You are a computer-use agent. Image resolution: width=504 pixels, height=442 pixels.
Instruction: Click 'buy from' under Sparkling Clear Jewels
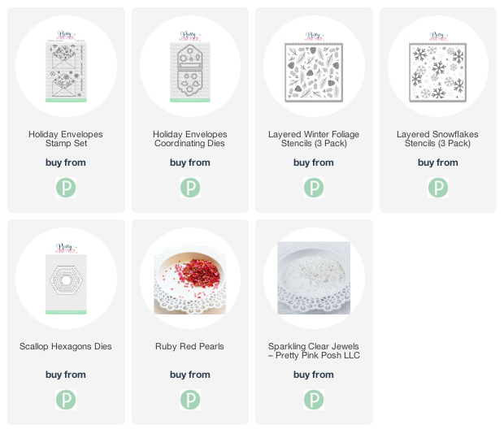[x=314, y=375]
